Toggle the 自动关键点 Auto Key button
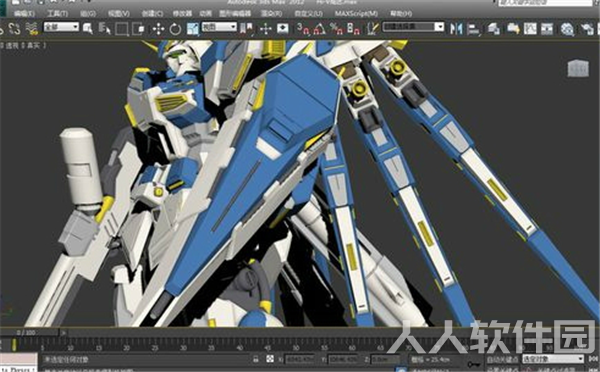Image resolution: width=600 pixels, height=372 pixels. pos(502,359)
